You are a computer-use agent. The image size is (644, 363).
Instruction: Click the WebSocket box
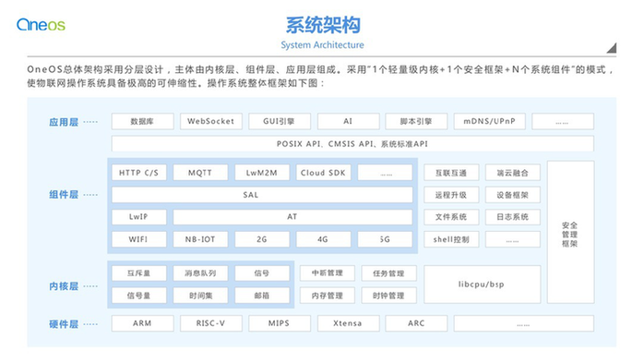coord(211,121)
